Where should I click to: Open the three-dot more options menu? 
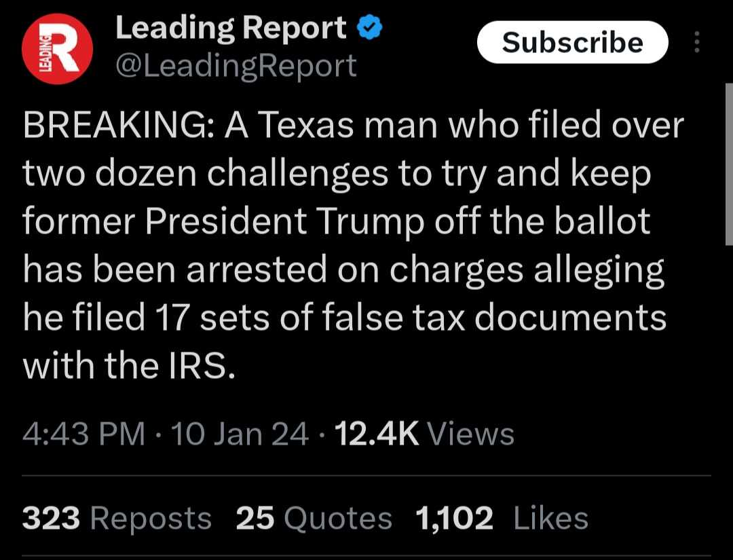pyautogui.click(x=696, y=43)
